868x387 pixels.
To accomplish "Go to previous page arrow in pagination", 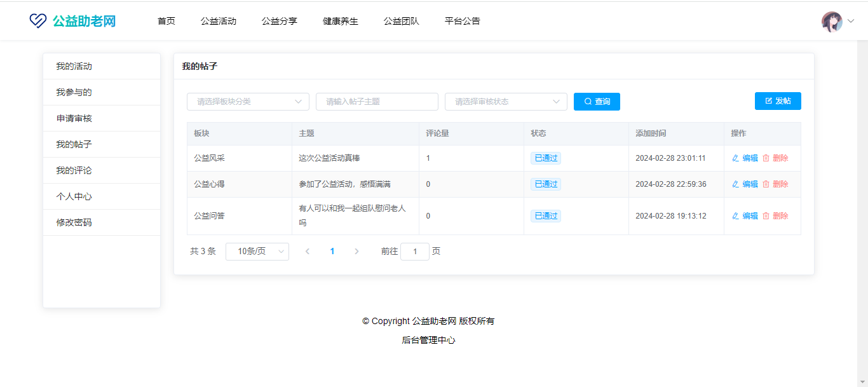I will (x=308, y=252).
